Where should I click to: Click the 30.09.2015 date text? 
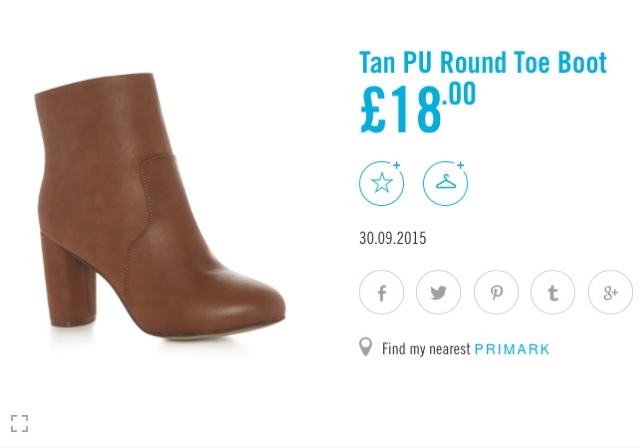coord(392,238)
